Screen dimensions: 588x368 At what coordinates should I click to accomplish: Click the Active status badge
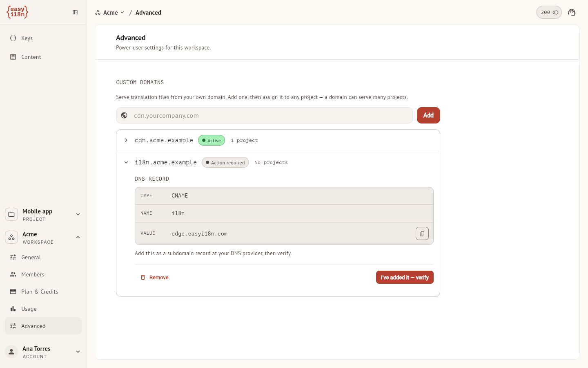point(212,140)
